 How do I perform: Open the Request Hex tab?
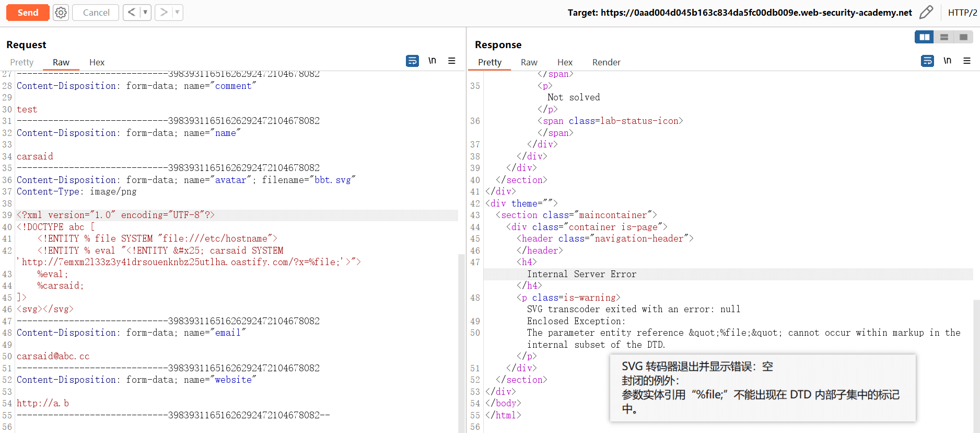[97, 62]
